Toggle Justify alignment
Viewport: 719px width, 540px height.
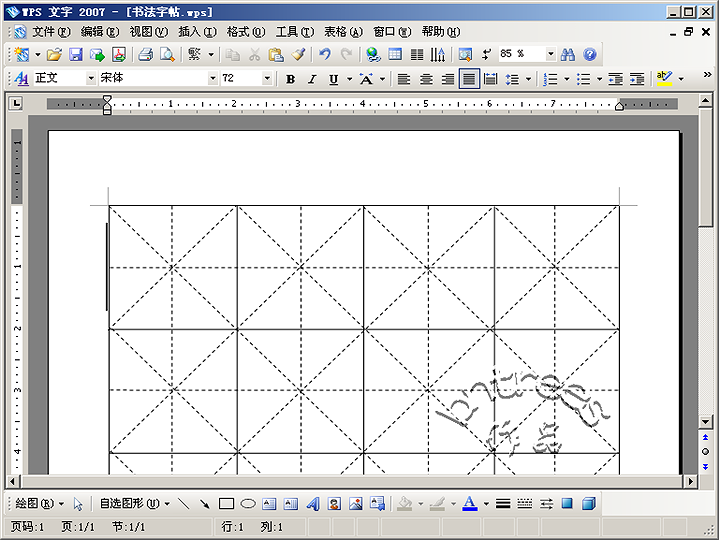tap(469, 79)
